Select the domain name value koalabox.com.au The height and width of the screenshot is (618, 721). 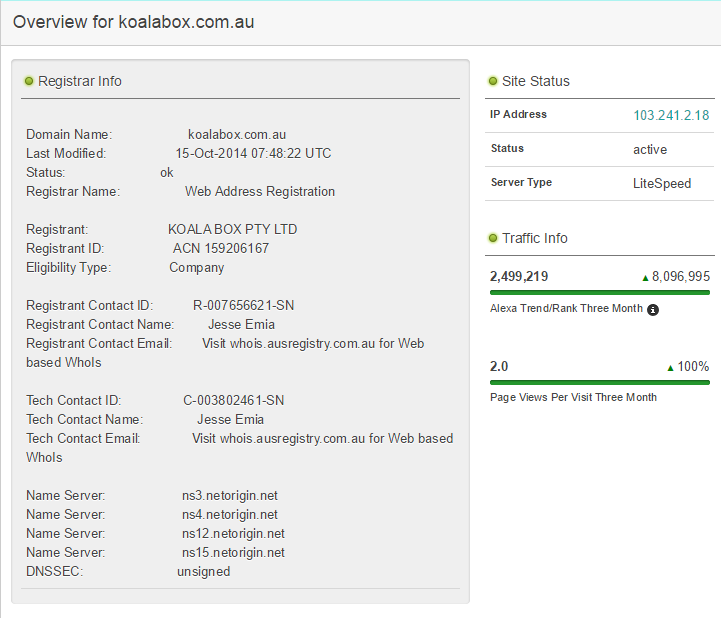[x=237, y=135]
